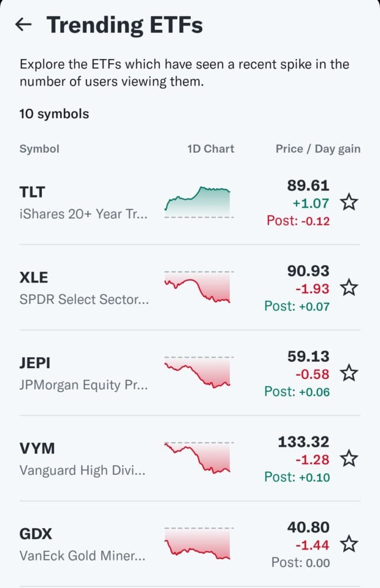Tap the TLT price 89.61
Viewport: 380px width, 588px height.
(x=308, y=185)
